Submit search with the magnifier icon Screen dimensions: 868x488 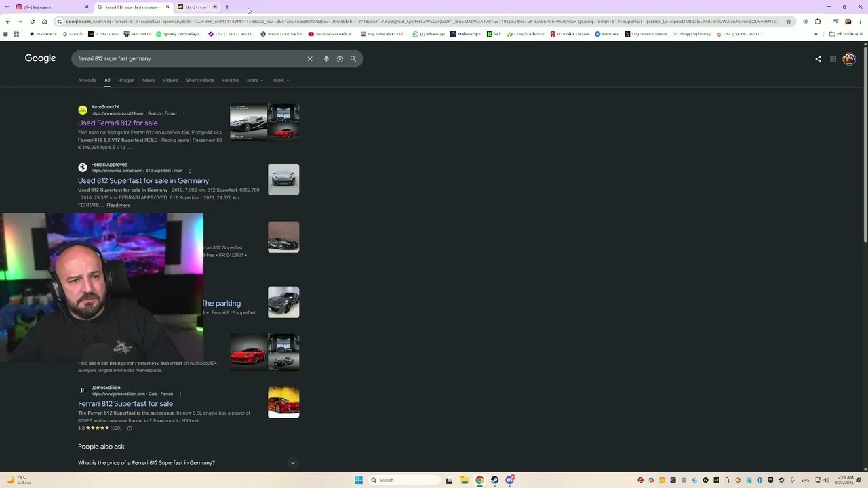353,59
